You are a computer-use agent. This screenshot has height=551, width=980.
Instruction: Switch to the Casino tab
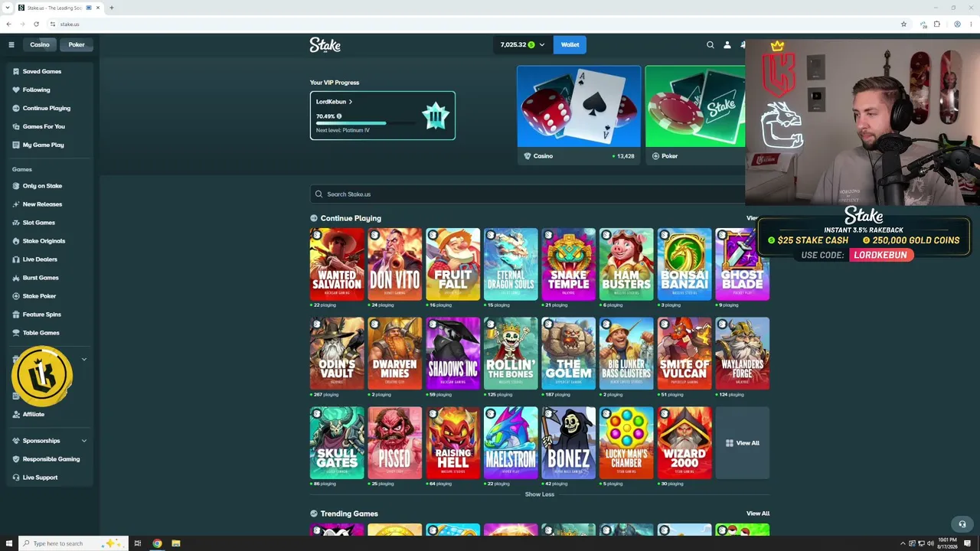click(x=40, y=44)
